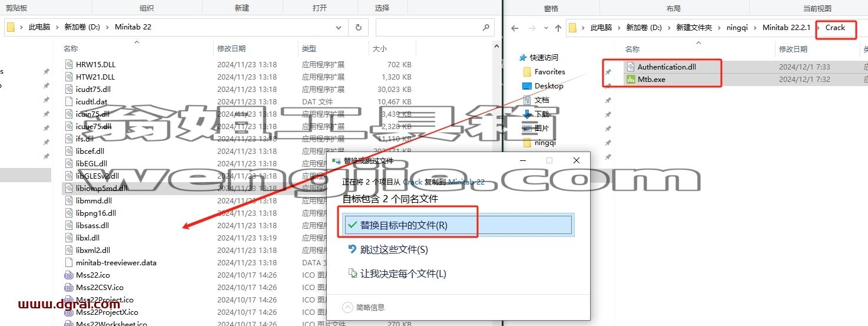Click folder icon in right address bar

click(573, 28)
